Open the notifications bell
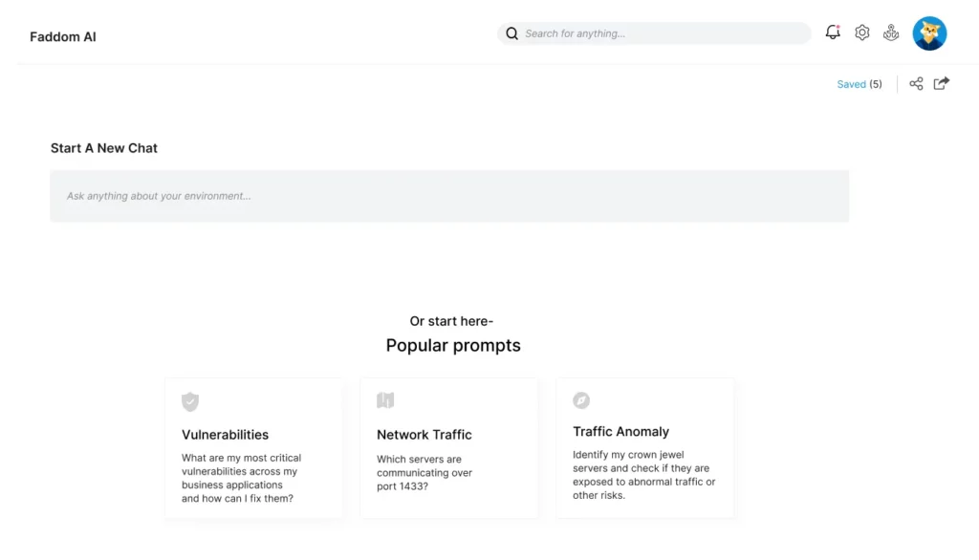 tap(833, 32)
